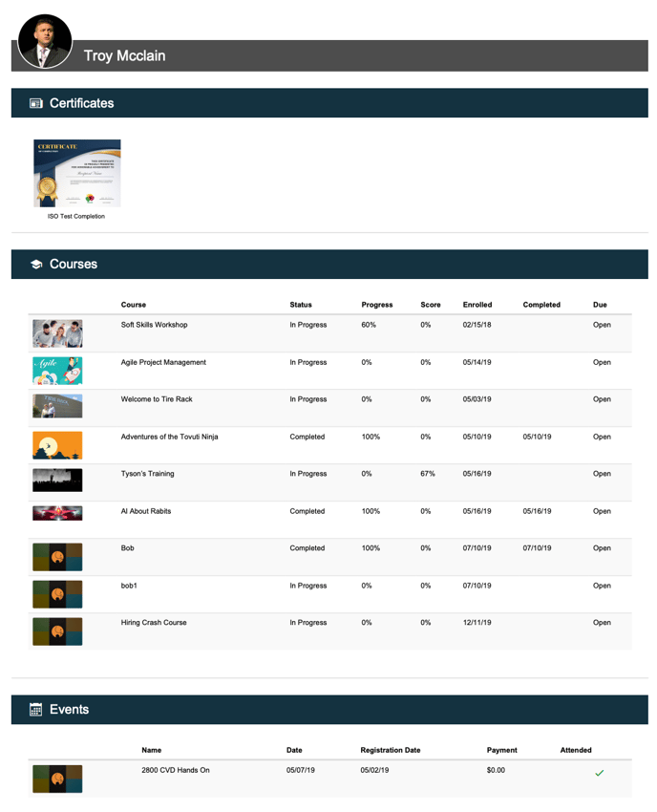Click the Events calendar icon

pos(36,710)
